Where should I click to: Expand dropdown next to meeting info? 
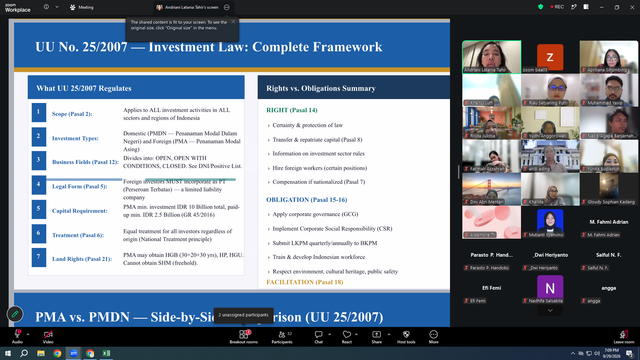tap(57, 7)
